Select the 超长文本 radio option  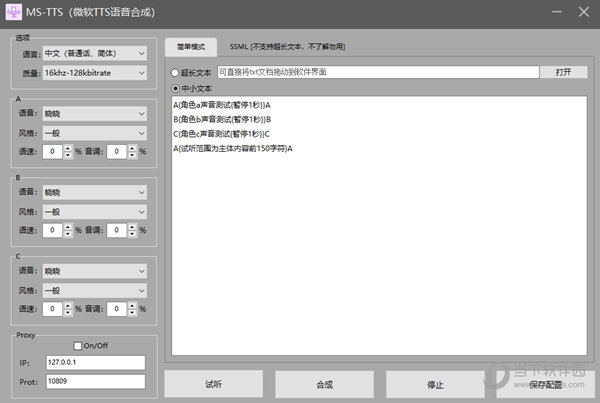[x=176, y=72]
